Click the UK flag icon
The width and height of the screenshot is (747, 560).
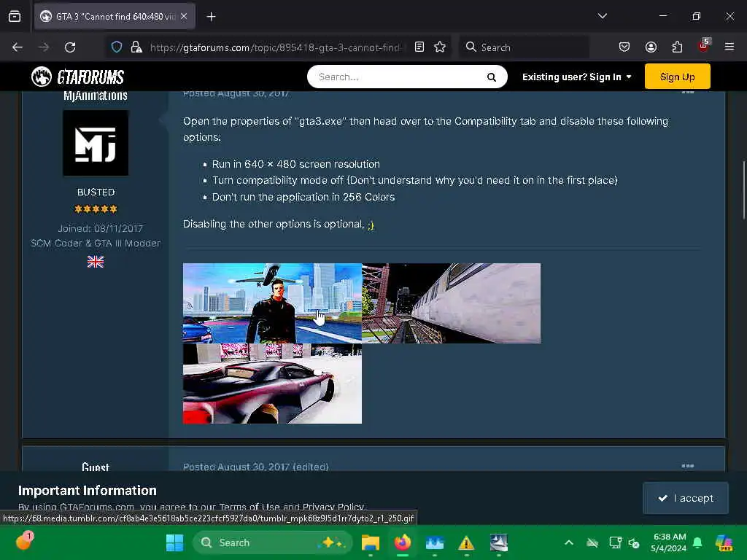click(96, 262)
